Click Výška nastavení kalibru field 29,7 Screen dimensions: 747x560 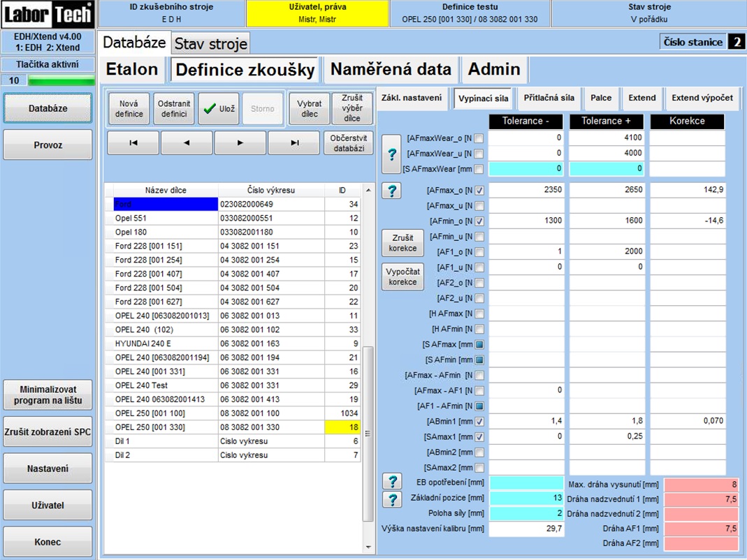click(526, 529)
